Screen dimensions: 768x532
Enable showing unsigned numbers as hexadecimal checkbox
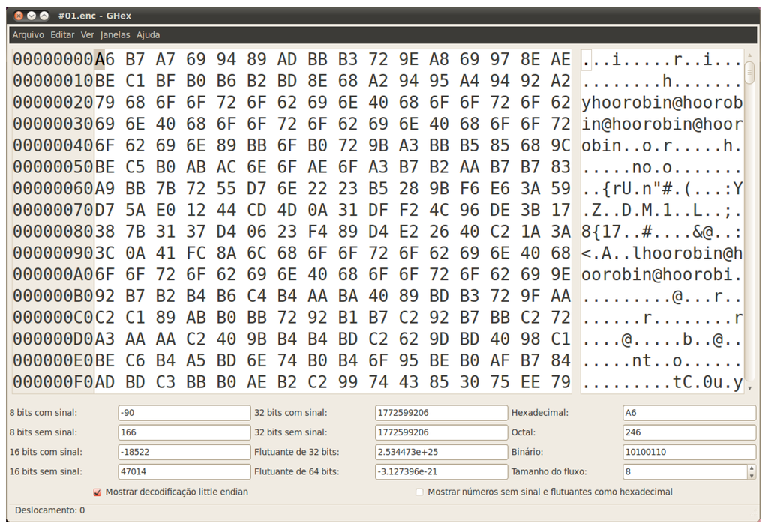pos(420,492)
